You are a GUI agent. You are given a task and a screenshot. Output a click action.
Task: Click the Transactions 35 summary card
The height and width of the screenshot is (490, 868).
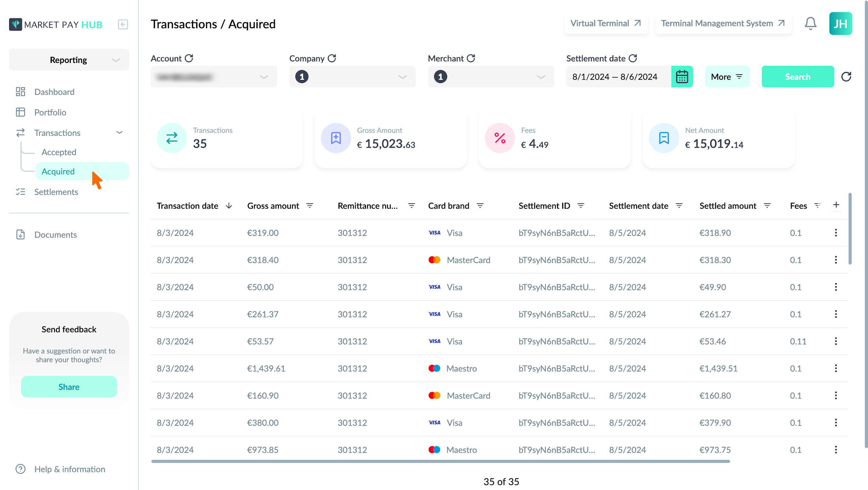[x=227, y=138]
